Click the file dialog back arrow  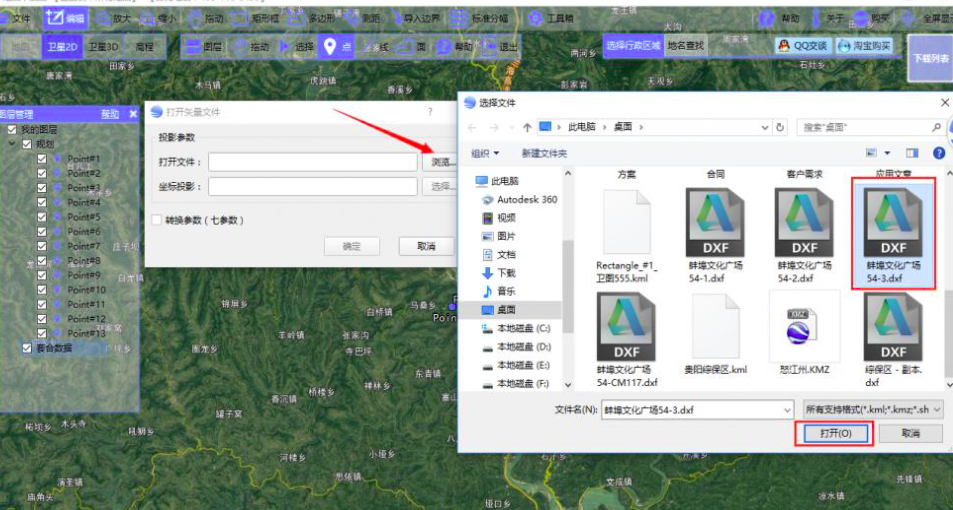point(472,127)
